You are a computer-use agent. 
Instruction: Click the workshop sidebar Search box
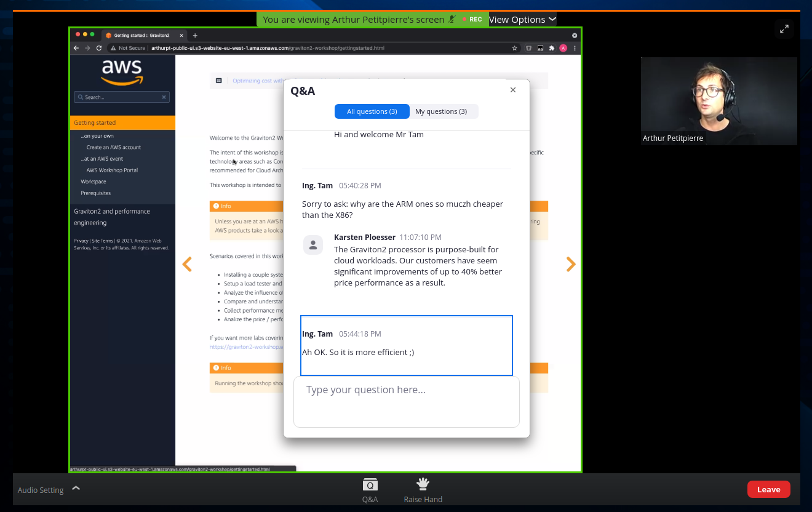tap(122, 97)
